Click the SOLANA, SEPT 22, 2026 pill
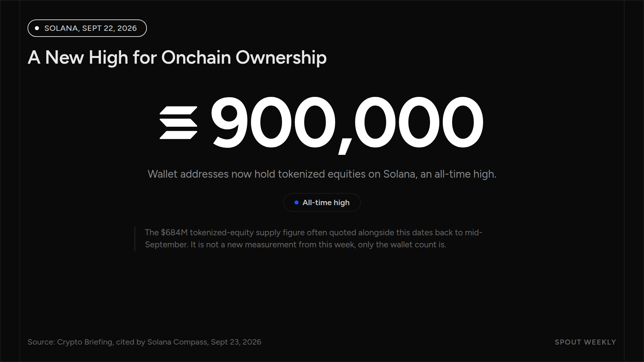 pyautogui.click(x=87, y=28)
